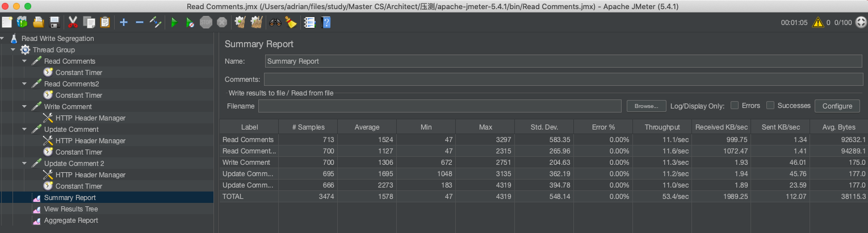Select Aggregate Report listener
This screenshot has width=868, height=233.
click(71, 220)
